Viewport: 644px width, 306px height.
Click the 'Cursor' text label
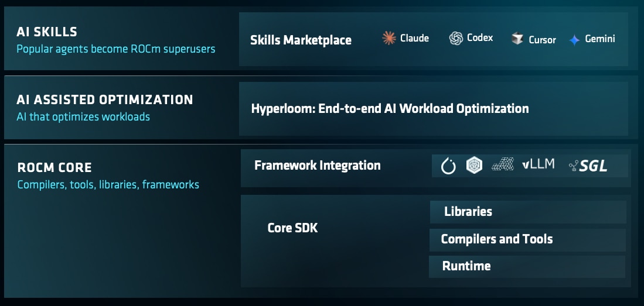coord(542,40)
